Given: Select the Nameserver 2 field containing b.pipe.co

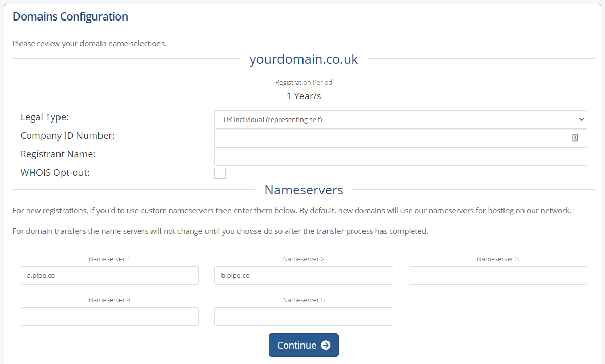Looking at the screenshot, I should click(304, 276).
